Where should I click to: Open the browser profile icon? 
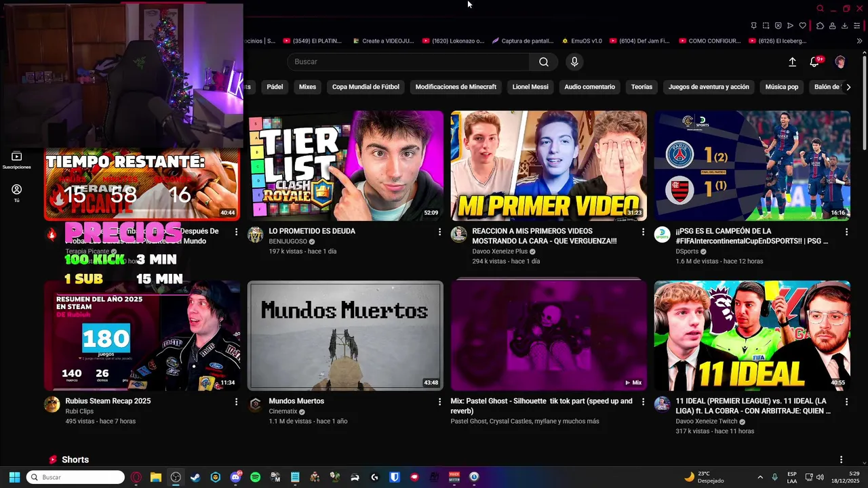pyautogui.click(x=832, y=26)
